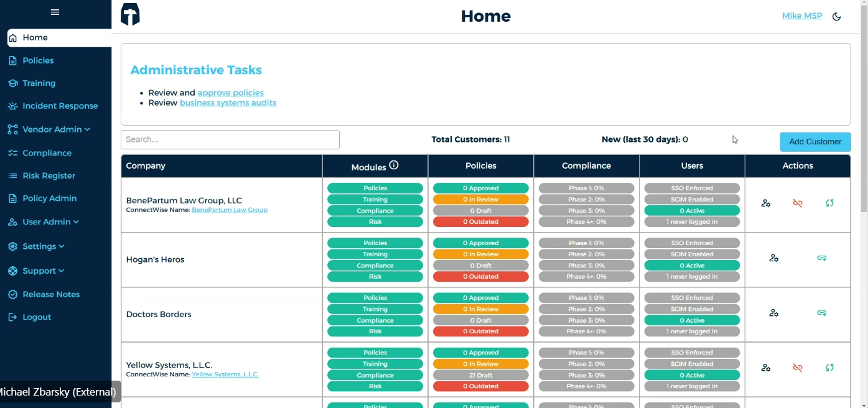Select Home in the sidebar
Image resolution: width=868 pixels, height=408 pixels.
tap(35, 37)
